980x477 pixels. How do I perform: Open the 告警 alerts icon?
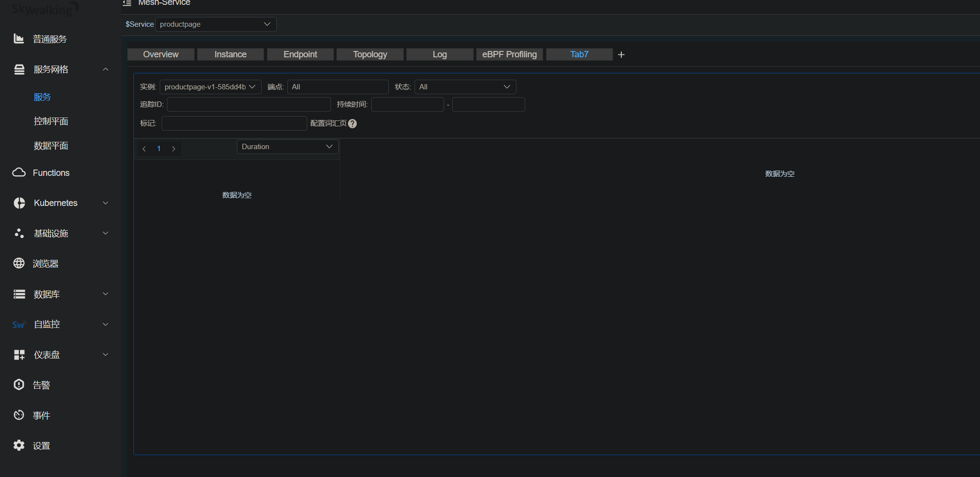click(x=19, y=384)
